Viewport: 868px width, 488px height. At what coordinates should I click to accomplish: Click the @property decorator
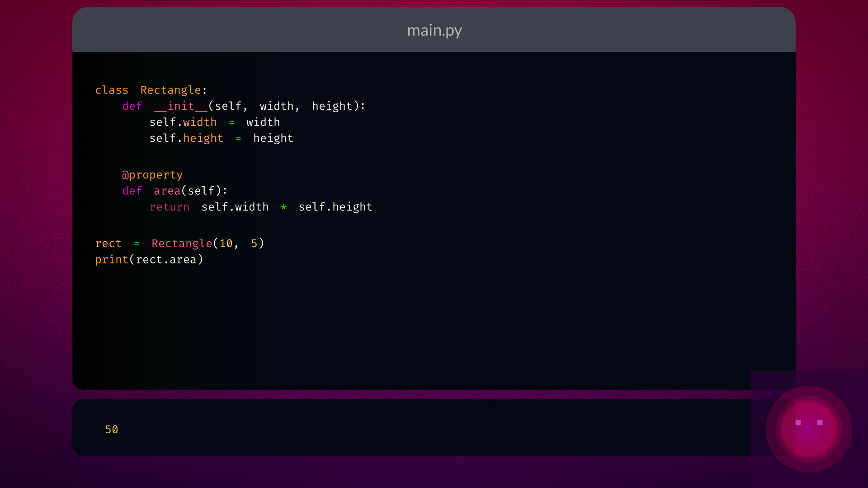pos(152,175)
